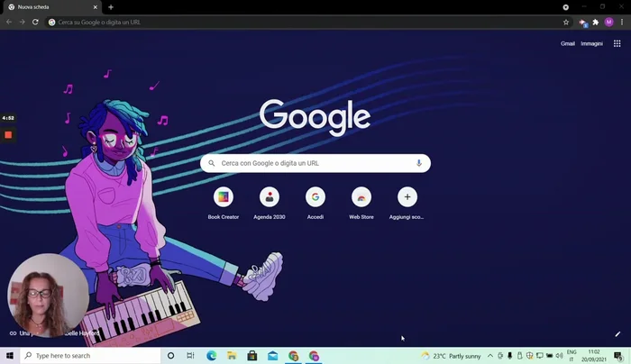Screen dimensions: 631x364
Task: Select the Nuova scheda tab
Action: click(x=51, y=7)
